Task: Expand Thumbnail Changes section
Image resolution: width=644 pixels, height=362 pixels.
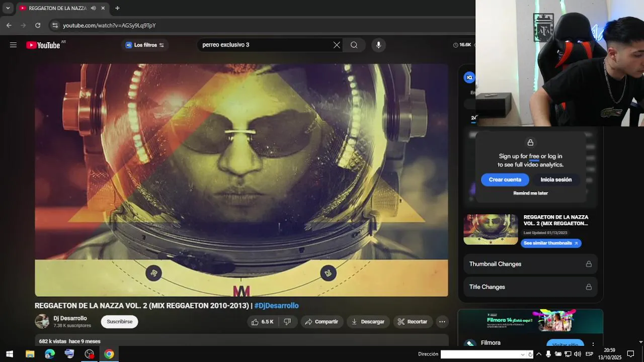Action: [530, 264]
